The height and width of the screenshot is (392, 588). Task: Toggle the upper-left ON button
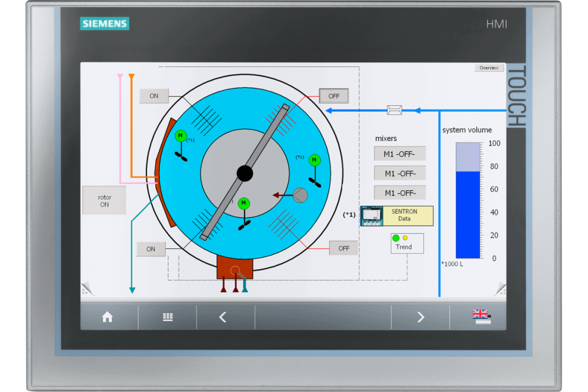(153, 96)
